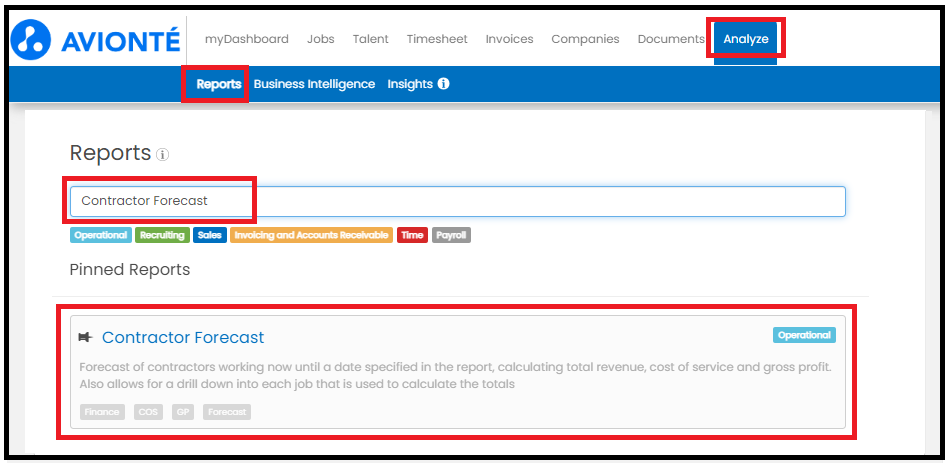Open the Talent menu

(371, 39)
